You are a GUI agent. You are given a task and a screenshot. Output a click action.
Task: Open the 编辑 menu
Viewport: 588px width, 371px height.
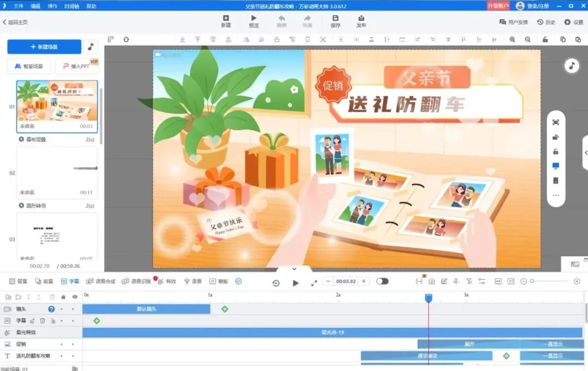35,6
